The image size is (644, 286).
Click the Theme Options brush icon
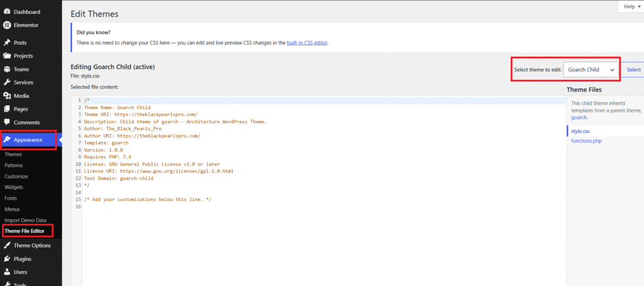coord(6,246)
